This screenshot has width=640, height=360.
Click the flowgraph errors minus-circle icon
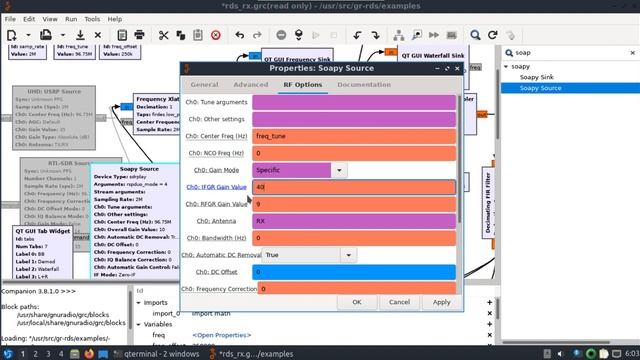pyautogui.click(x=281, y=35)
